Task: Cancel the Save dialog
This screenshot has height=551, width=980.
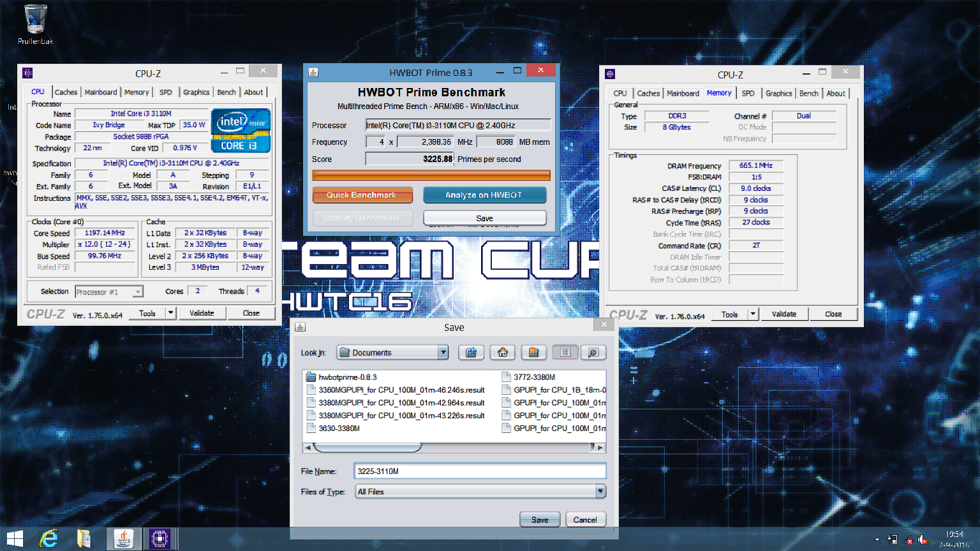Action: tap(585, 520)
